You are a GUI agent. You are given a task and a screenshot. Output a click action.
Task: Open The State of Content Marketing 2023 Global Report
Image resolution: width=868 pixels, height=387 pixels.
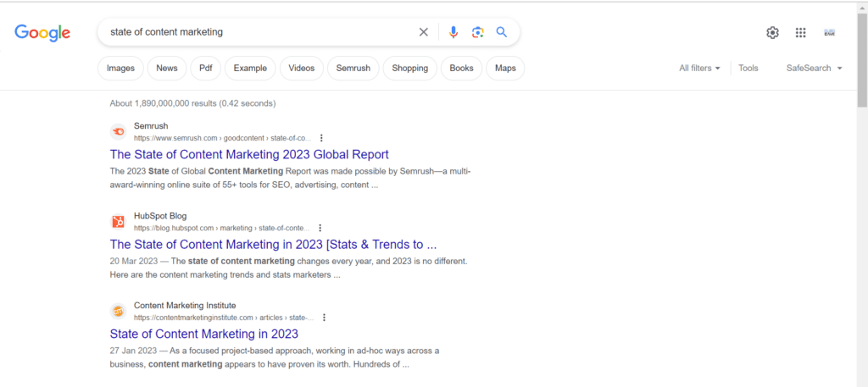click(249, 154)
